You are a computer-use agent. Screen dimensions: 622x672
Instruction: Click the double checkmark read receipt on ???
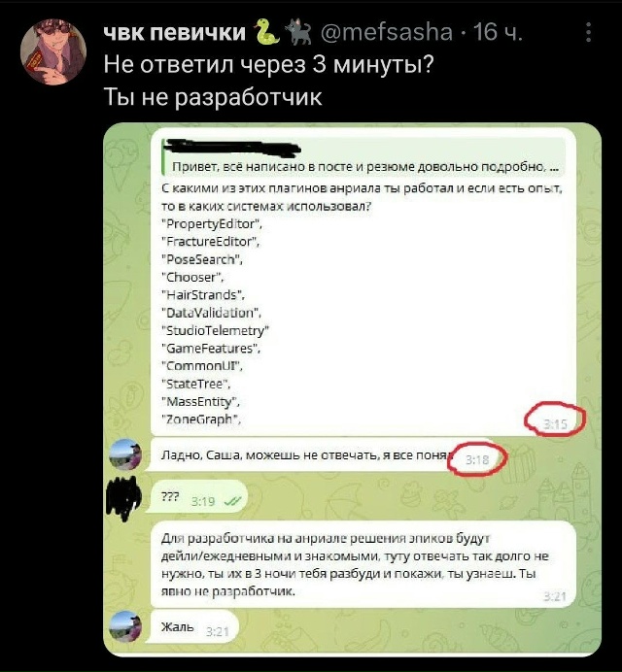[233, 501]
